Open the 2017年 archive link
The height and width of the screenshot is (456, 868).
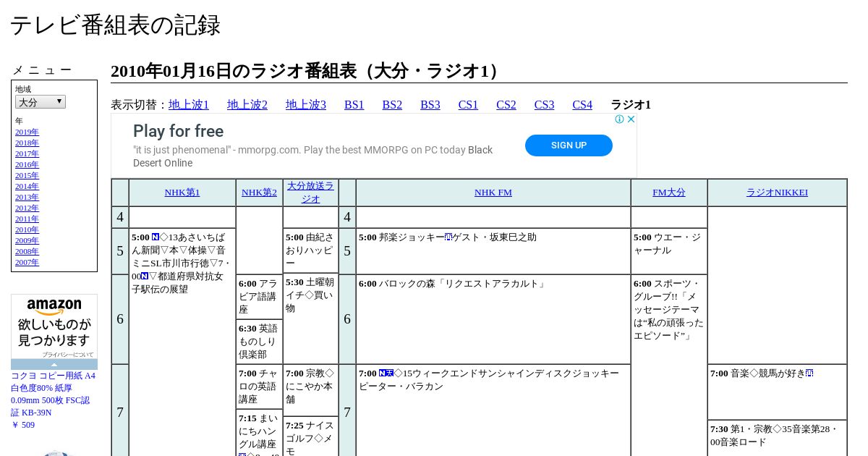27,154
